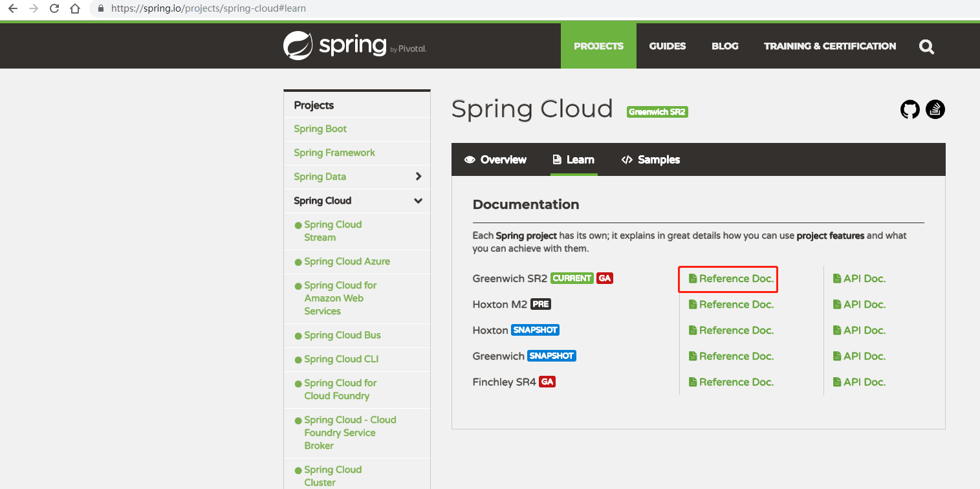
Task: Click document icon of Hoxton SNAPSHOT API Doc.
Action: (x=837, y=331)
